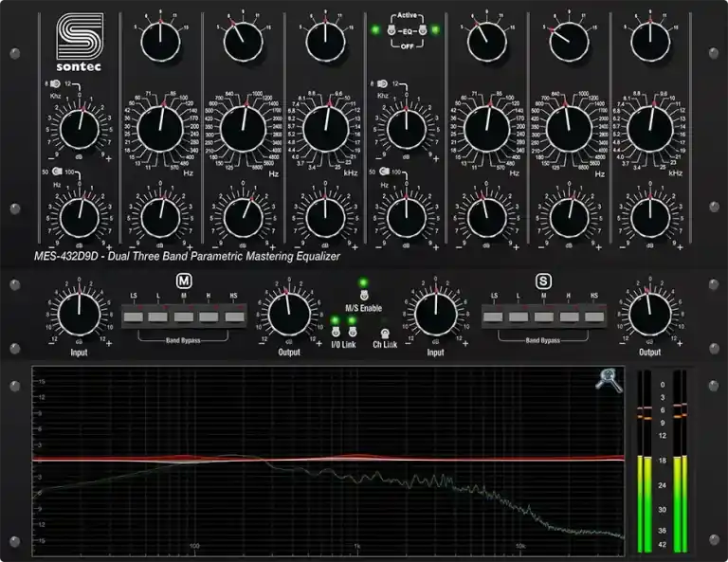
Task: Flip the left EQ Active/Off switch
Action: pos(391,31)
